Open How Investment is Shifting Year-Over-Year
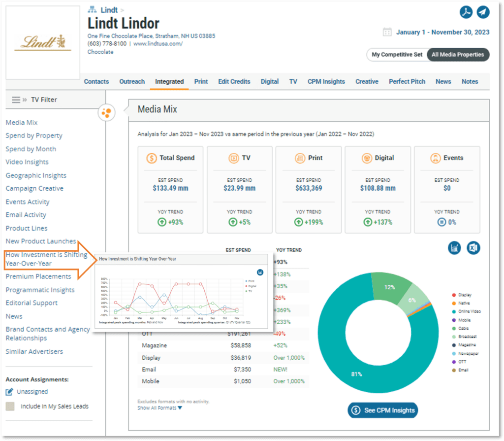 (46, 259)
